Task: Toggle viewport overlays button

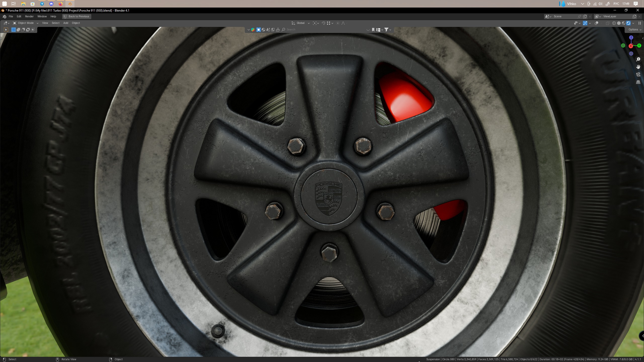Action: click(596, 23)
